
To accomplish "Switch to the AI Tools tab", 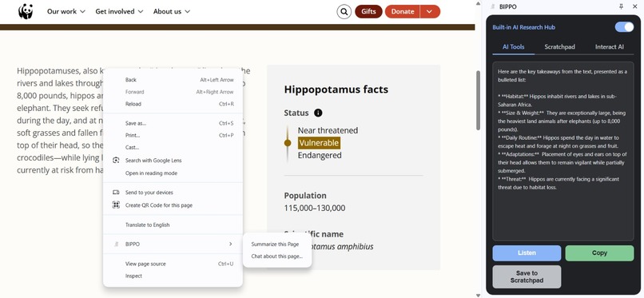I will 514,47.
